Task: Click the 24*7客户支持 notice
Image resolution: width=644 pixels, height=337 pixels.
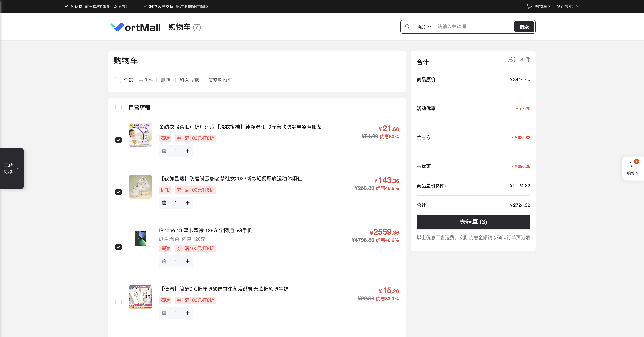Action: click(175, 6)
